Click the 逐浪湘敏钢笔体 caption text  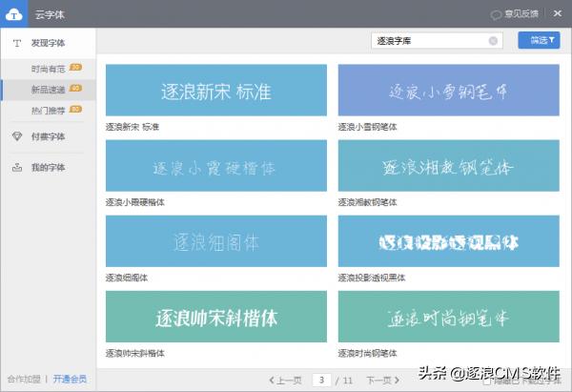pyautogui.click(x=367, y=202)
